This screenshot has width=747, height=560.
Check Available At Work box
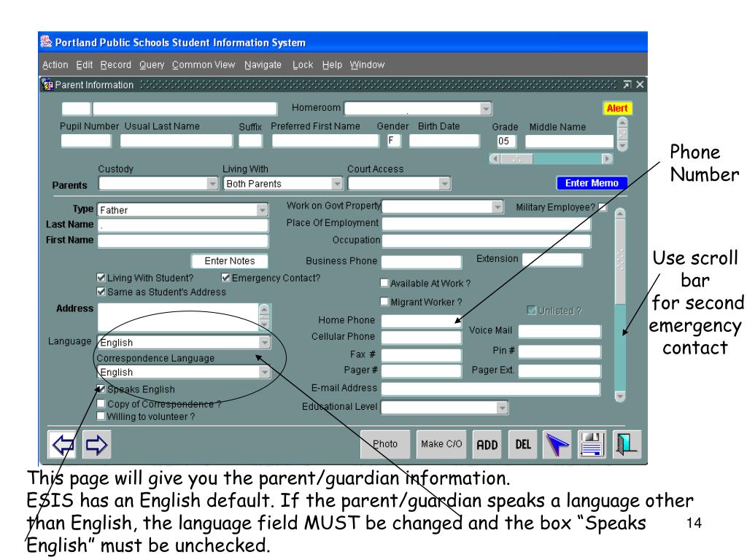click(x=384, y=283)
